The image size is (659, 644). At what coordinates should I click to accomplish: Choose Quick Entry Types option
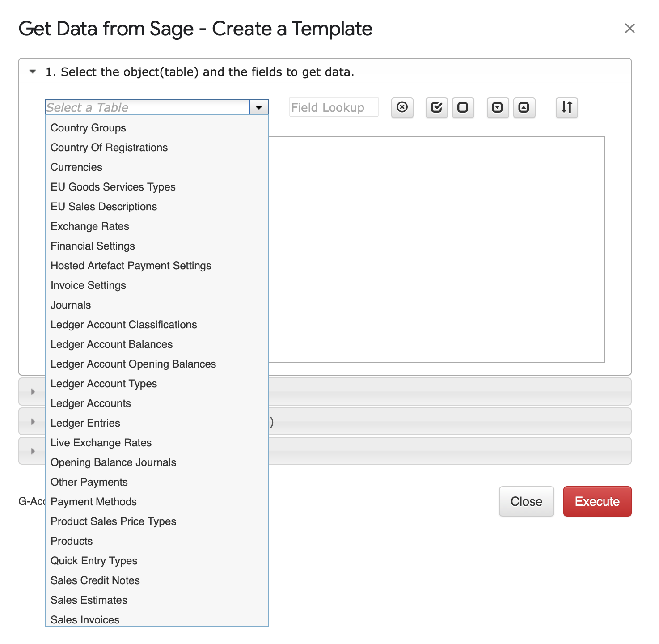(x=156, y=561)
